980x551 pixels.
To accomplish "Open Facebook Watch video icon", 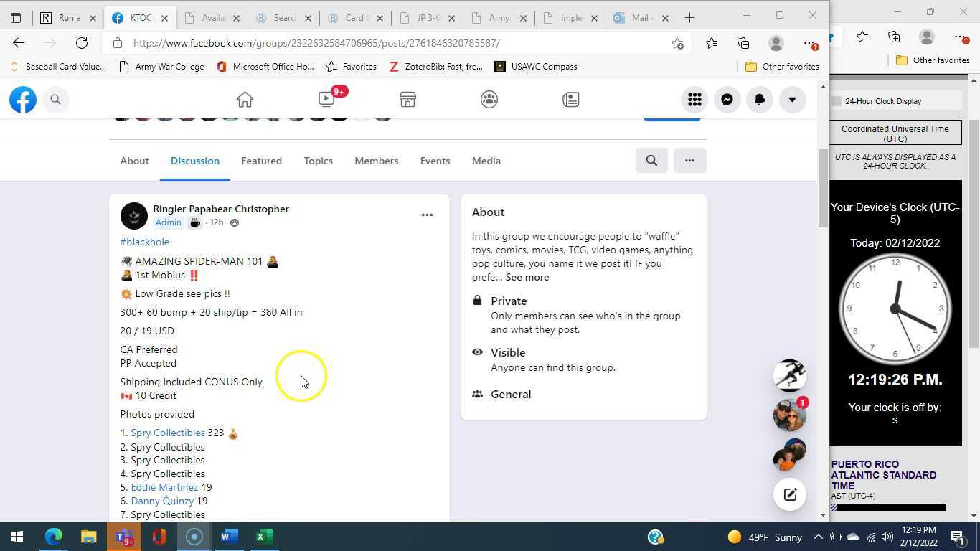I will tap(327, 100).
